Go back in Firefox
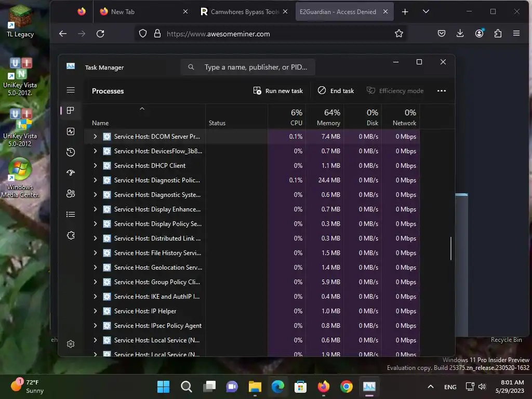Image resolution: width=532 pixels, height=399 pixels. pos(63,34)
